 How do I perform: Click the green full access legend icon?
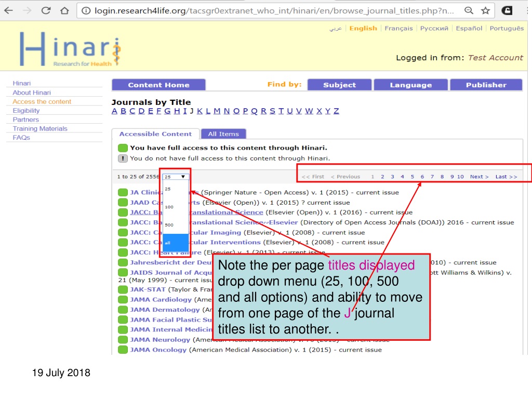(x=123, y=148)
